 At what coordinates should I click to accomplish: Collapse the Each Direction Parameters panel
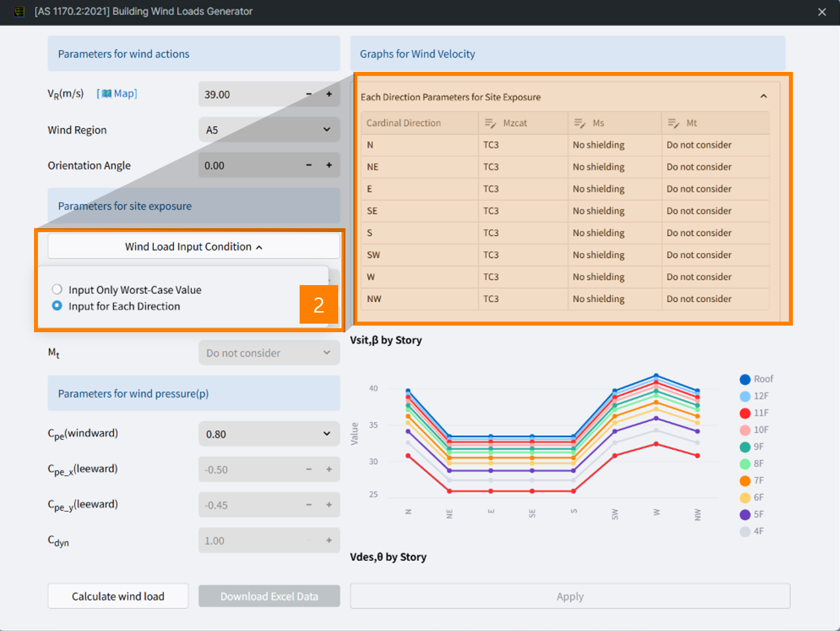pyautogui.click(x=763, y=95)
